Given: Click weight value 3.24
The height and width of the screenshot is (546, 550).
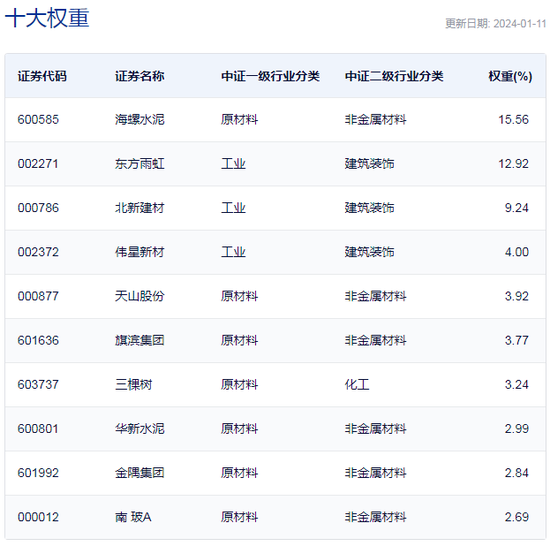Looking at the screenshot, I should 516,385.
